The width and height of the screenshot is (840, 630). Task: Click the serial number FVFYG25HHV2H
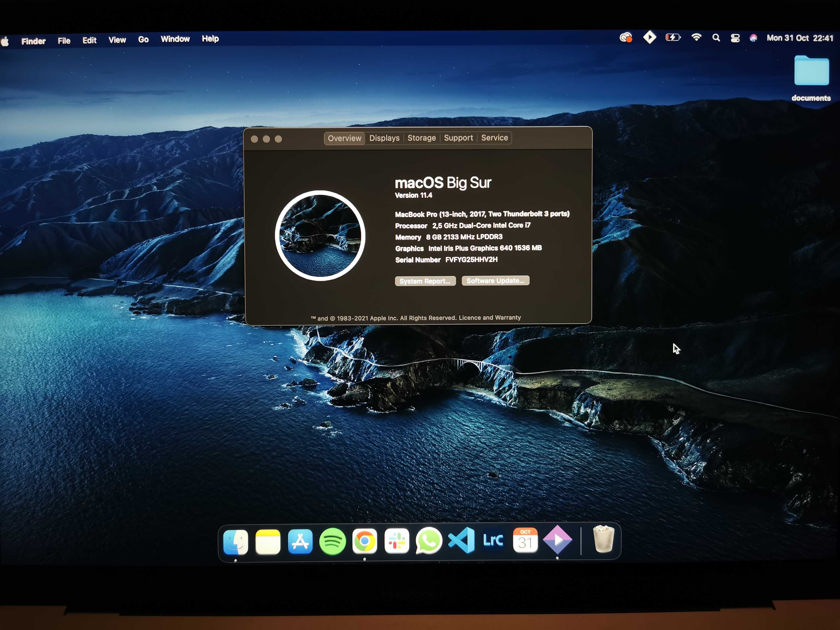pyautogui.click(x=471, y=260)
